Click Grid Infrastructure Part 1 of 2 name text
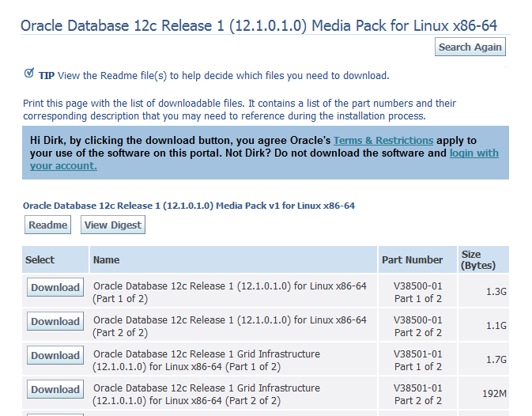 (x=206, y=360)
